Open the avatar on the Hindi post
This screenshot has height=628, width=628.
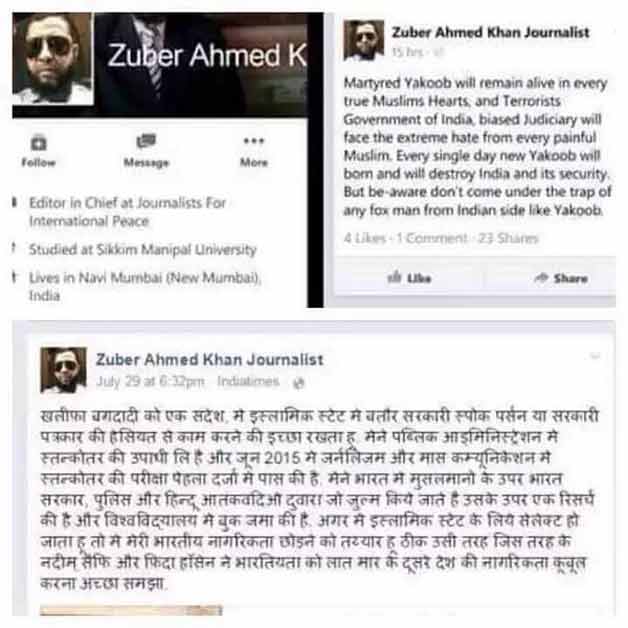(63, 370)
